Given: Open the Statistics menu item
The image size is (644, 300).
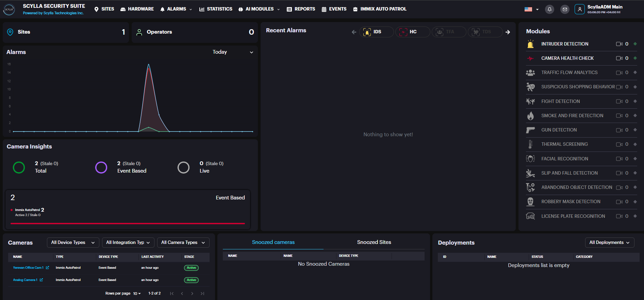Looking at the screenshot, I should coord(216,9).
